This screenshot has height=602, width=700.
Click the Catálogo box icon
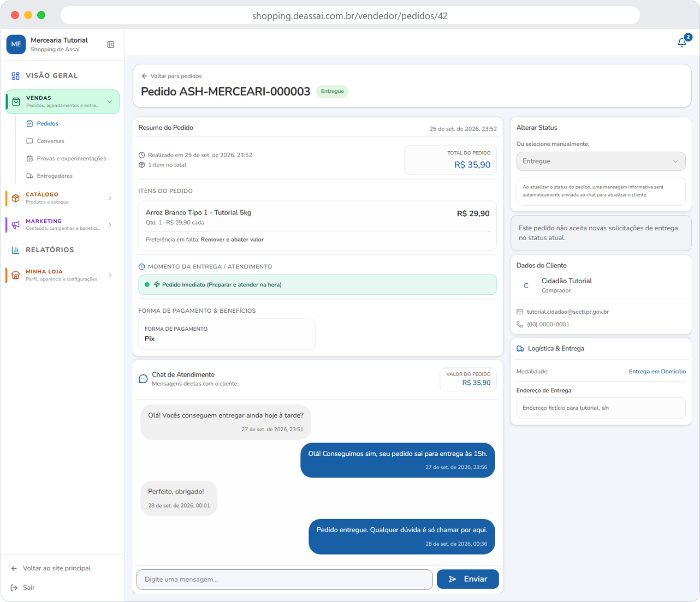point(16,198)
